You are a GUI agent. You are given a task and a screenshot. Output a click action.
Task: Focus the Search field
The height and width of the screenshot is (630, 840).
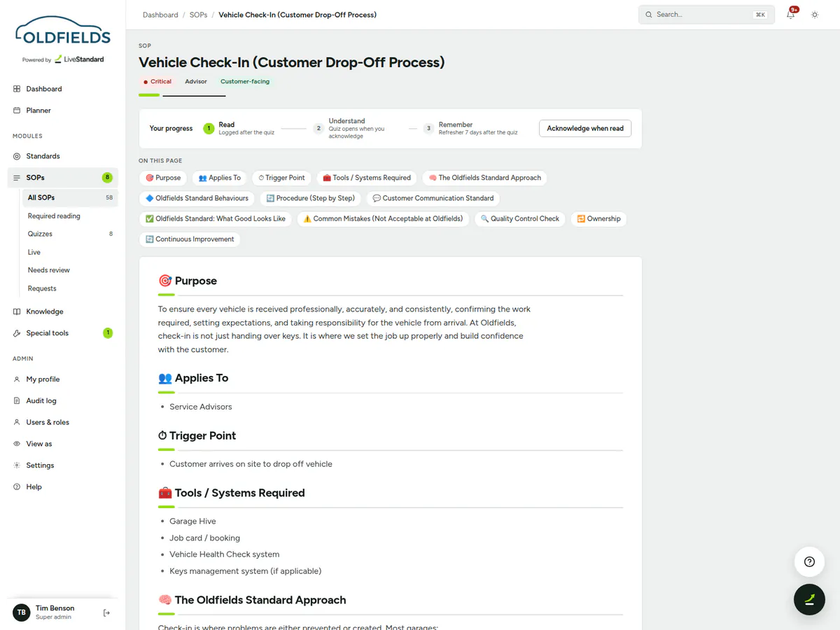coord(706,15)
